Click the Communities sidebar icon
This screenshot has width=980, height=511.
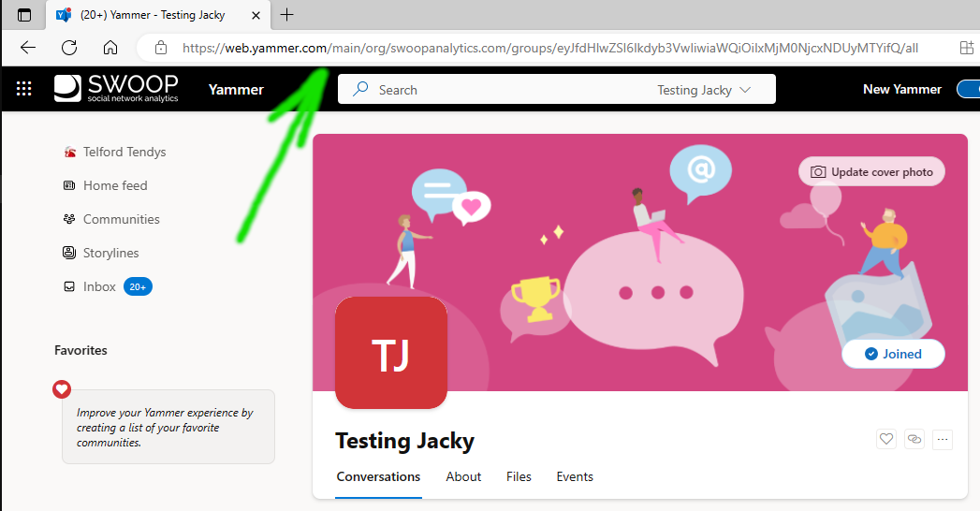point(69,219)
